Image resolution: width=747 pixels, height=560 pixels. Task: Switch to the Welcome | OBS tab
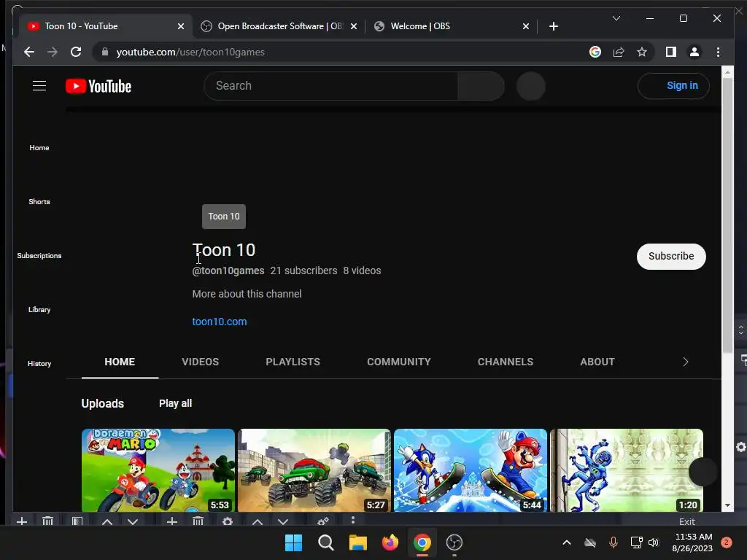coord(451,26)
